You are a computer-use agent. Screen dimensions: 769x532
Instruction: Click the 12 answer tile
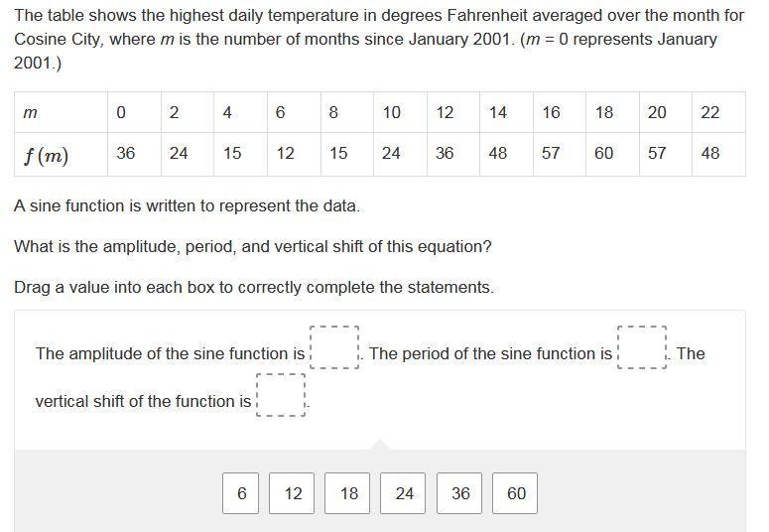(x=294, y=493)
